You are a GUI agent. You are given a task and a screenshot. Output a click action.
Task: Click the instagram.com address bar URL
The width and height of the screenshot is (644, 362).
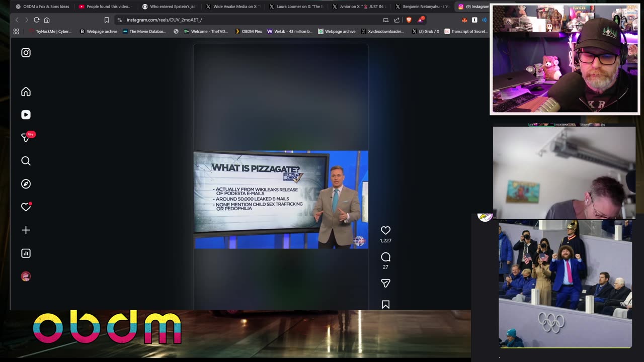tap(164, 20)
